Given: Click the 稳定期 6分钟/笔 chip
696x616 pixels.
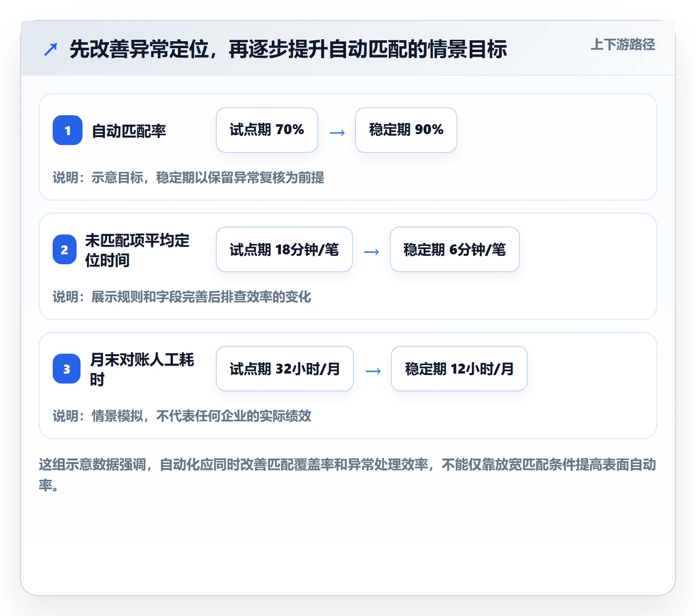Looking at the screenshot, I should click(x=455, y=249).
